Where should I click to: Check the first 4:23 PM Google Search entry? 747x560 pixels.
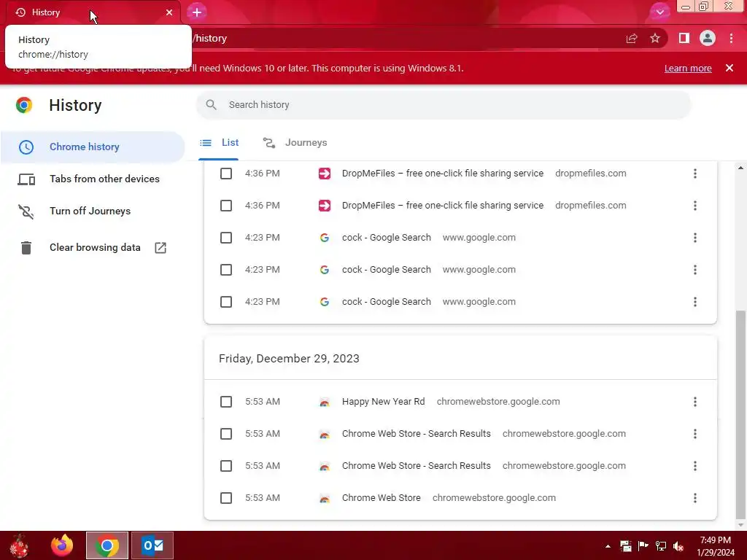coord(226,238)
